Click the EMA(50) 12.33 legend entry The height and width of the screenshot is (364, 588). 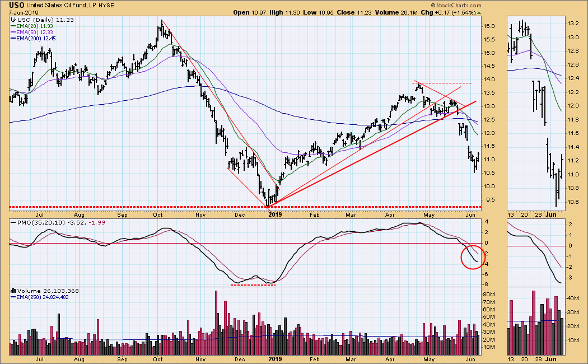[35, 32]
